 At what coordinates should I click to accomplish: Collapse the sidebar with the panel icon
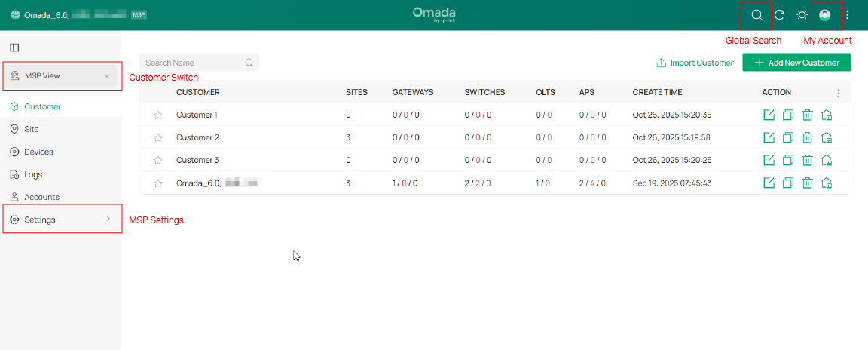14,48
